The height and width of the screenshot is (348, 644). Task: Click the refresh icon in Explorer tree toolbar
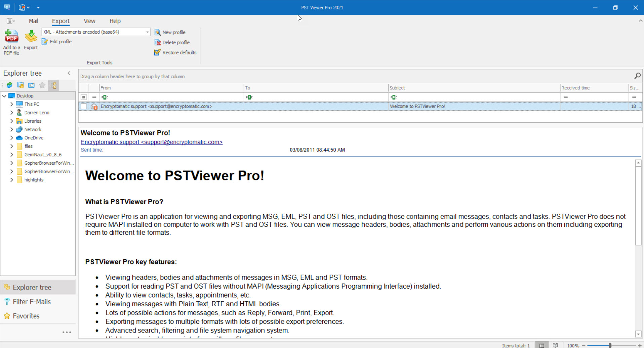point(9,85)
